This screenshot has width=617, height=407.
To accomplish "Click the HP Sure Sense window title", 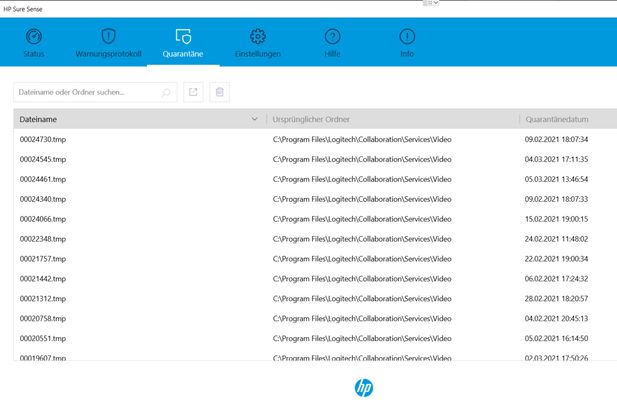I will tap(23, 9).
